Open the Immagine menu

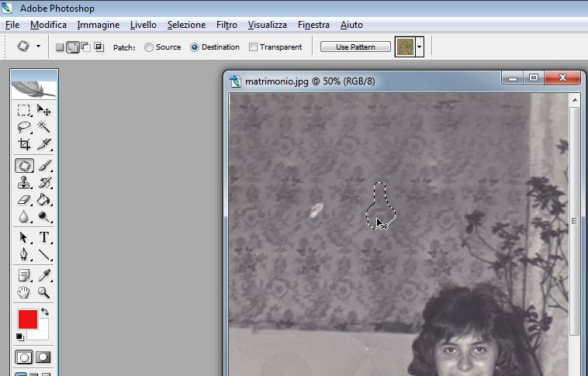point(99,25)
